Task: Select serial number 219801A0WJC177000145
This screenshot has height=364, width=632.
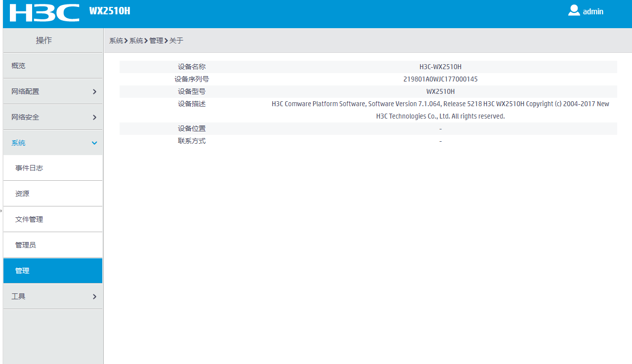Action: point(440,79)
